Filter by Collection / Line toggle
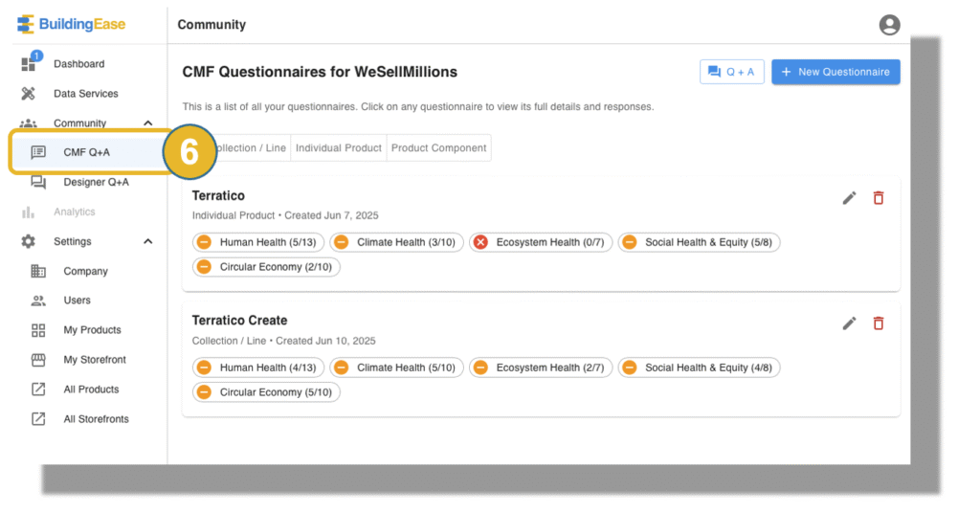The image size is (980, 513). (x=250, y=148)
